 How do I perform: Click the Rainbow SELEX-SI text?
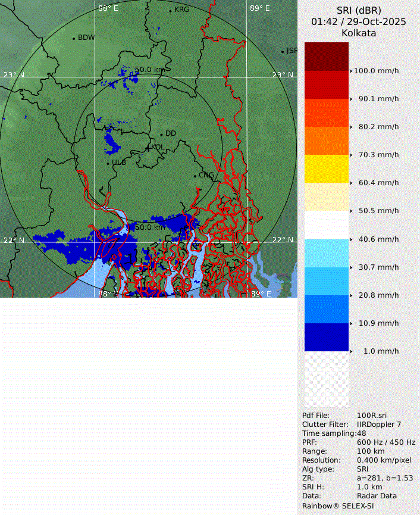pos(340,505)
